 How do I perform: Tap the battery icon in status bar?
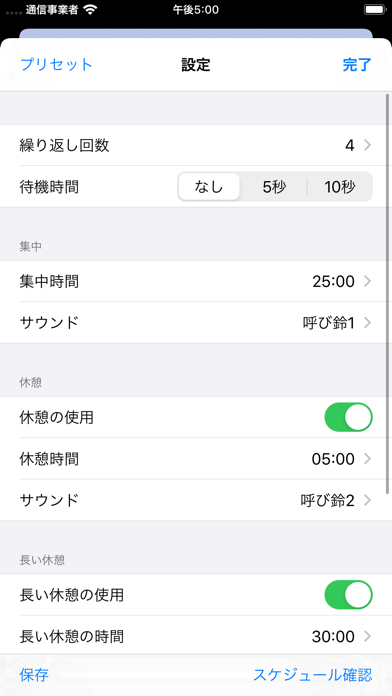(375, 10)
